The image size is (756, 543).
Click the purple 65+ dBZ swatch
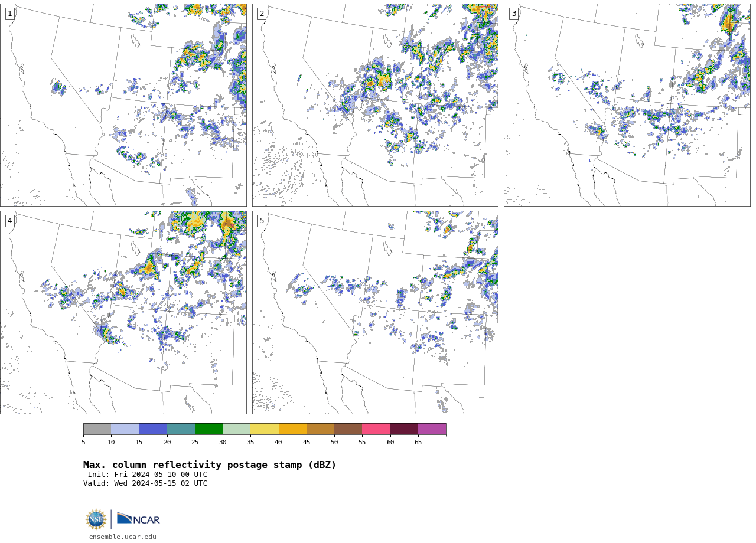(x=432, y=429)
